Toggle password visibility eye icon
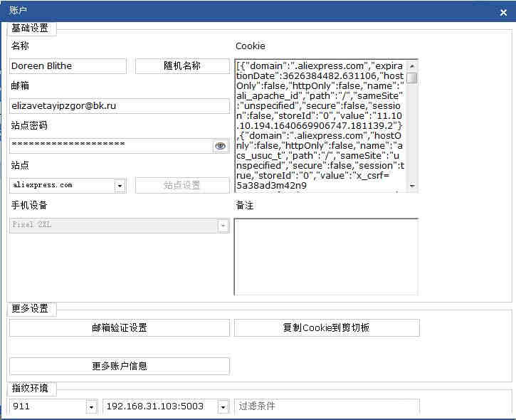 point(220,146)
